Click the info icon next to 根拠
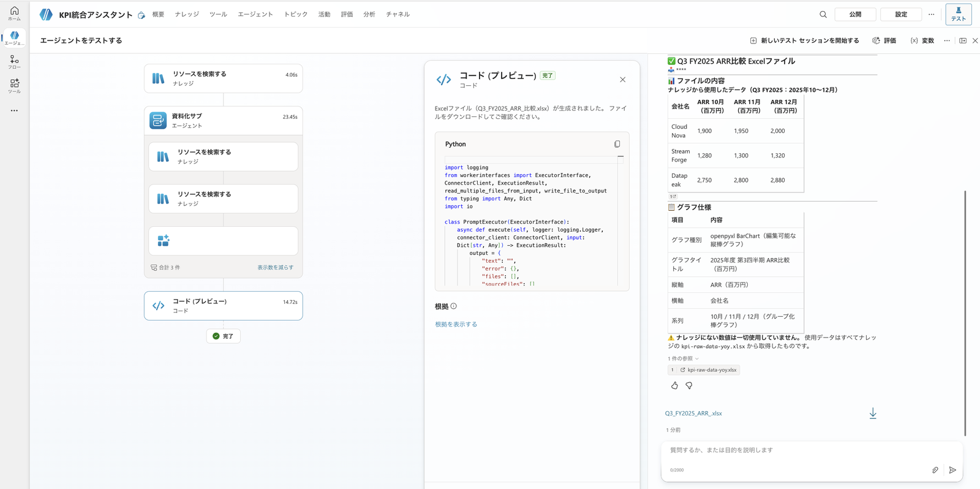The height and width of the screenshot is (489, 980). coord(453,306)
